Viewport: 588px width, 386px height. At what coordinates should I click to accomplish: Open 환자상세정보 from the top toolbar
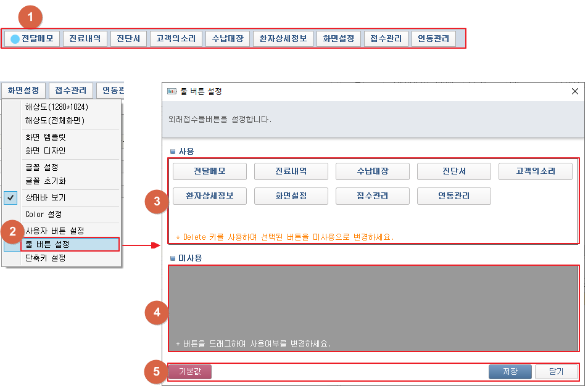[283, 39]
